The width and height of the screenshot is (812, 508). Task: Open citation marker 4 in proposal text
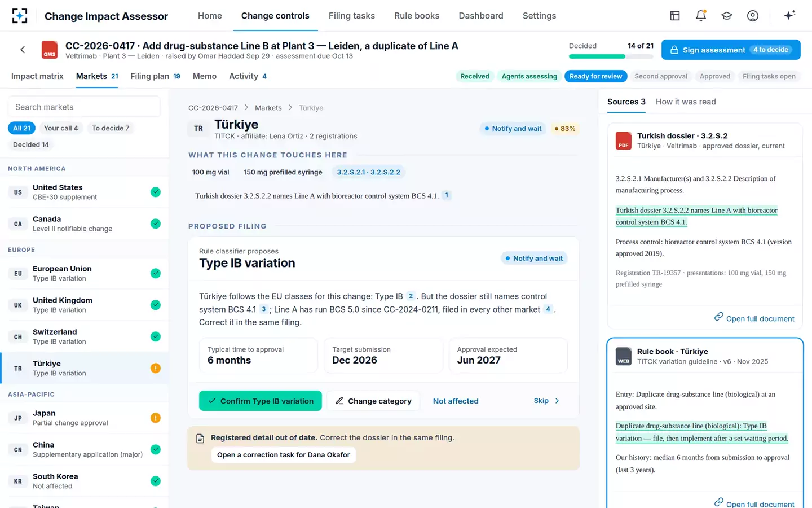pyautogui.click(x=548, y=309)
